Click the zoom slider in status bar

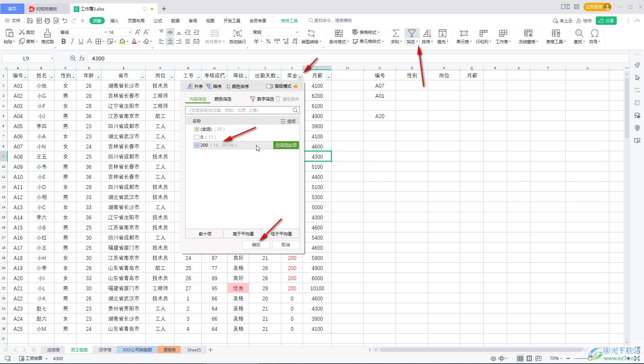(x=590, y=358)
